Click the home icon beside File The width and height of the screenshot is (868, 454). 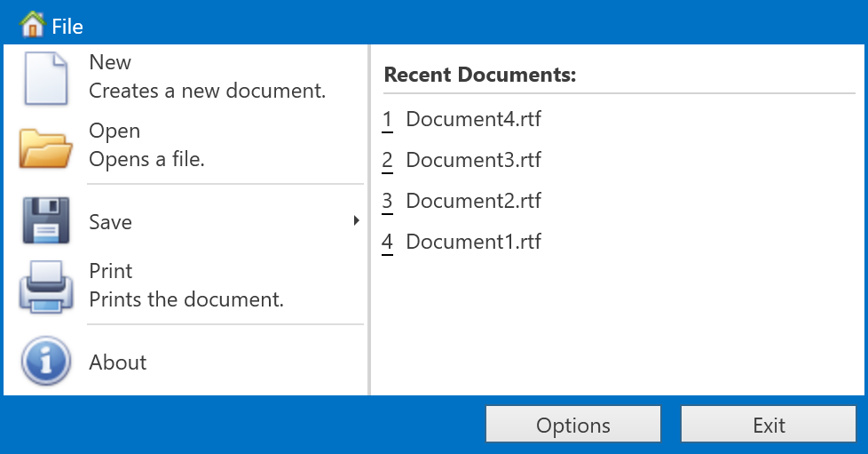coord(32,25)
